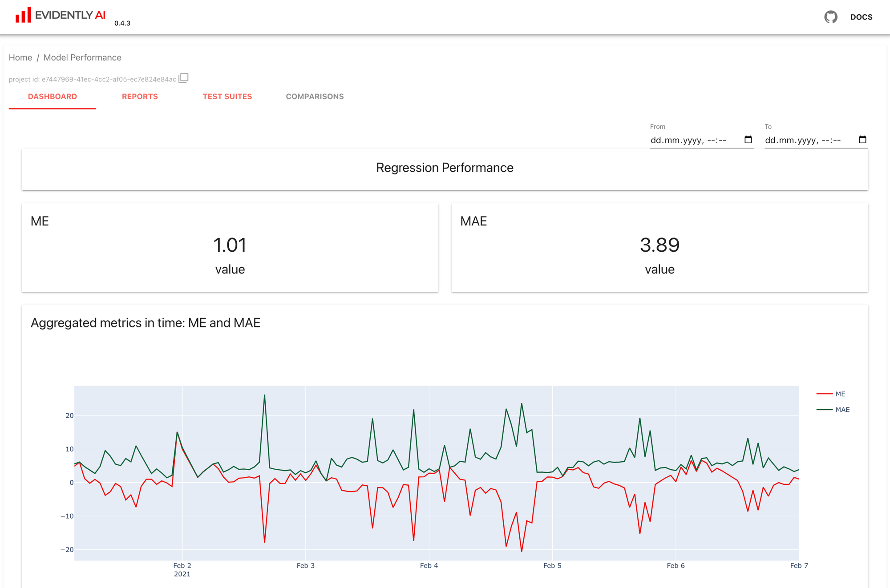Go to Home breadcrumb
This screenshot has width=890, height=588.
click(20, 57)
